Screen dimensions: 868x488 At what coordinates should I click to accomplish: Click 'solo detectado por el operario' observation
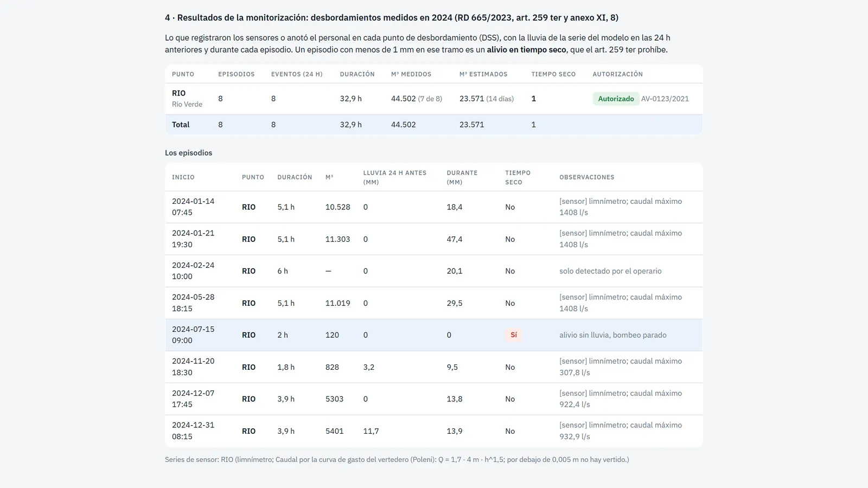610,271
